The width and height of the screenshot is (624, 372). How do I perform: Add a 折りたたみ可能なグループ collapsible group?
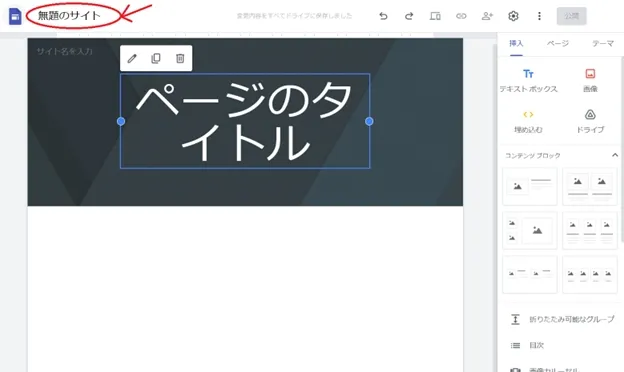point(562,319)
